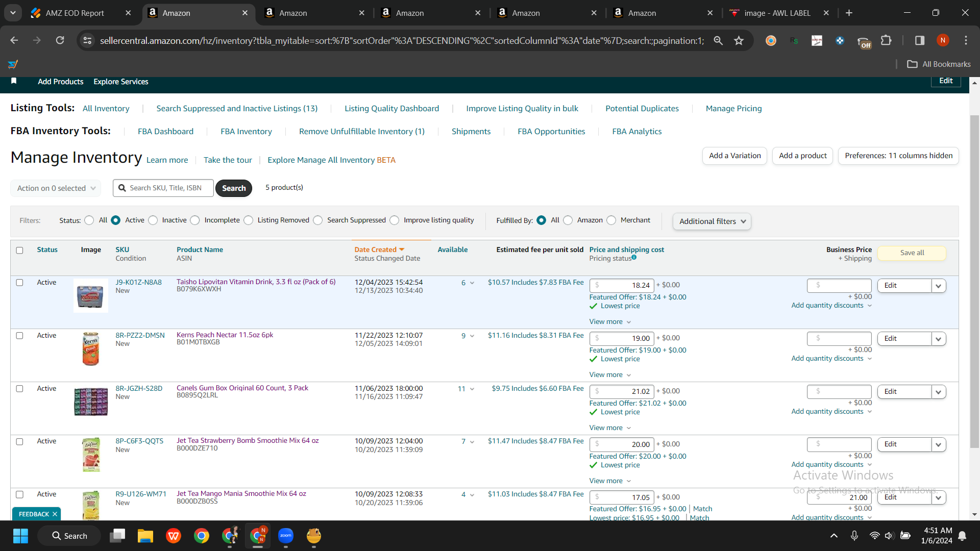Select the Inactive status radio button

(x=153, y=220)
